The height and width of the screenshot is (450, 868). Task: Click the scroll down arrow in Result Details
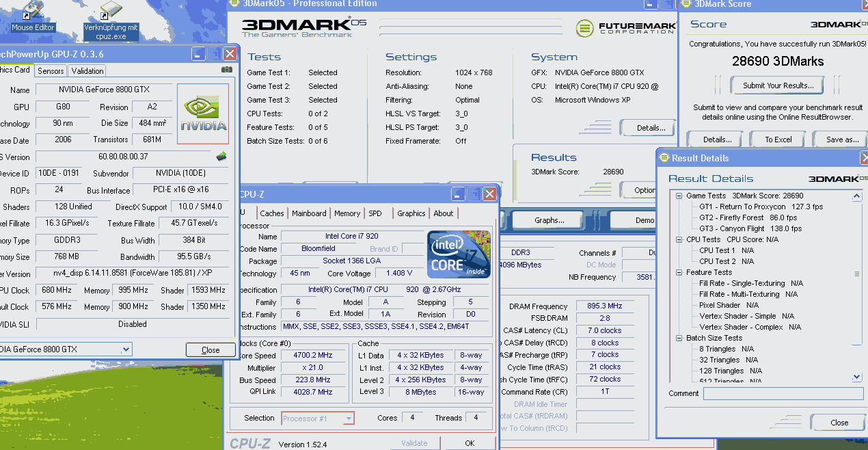coord(857,377)
